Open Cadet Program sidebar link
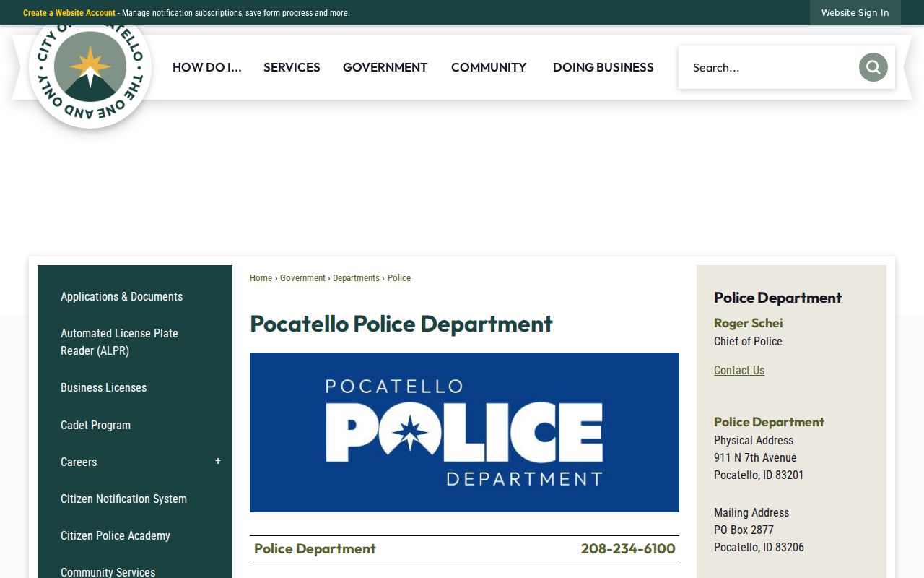924x578 pixels. coord(135,425)
